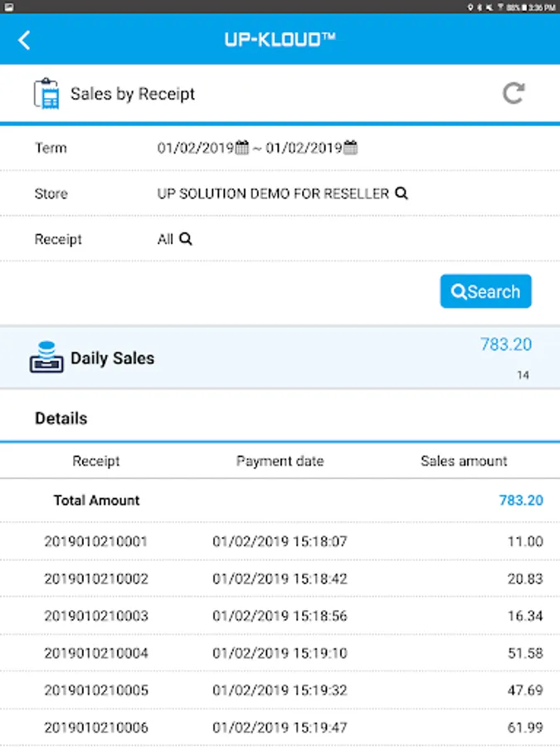Image resolution: width=560 pixels, height=747 pixels.
Task: Click the Total Amount value 783.20
Action: click(521, 500)
